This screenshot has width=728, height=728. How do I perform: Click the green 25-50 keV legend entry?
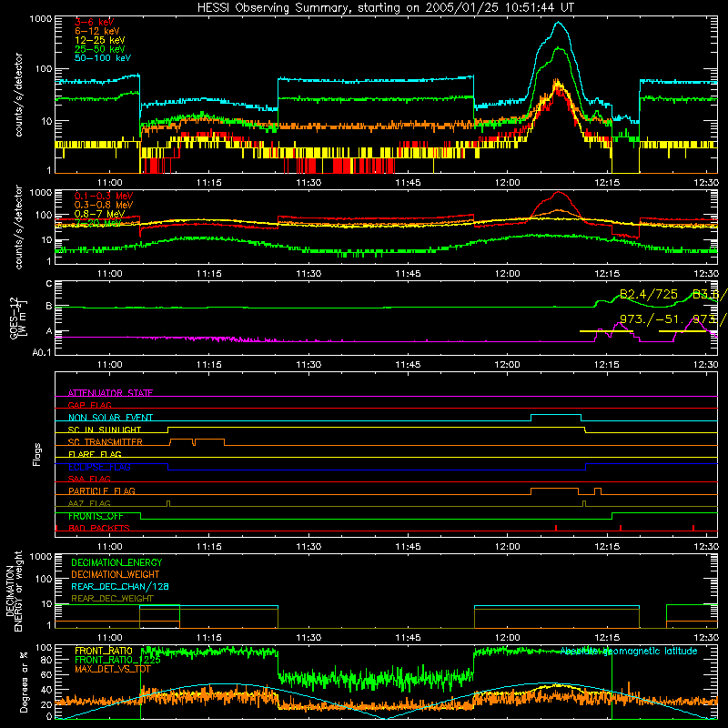tap(100, 49)
